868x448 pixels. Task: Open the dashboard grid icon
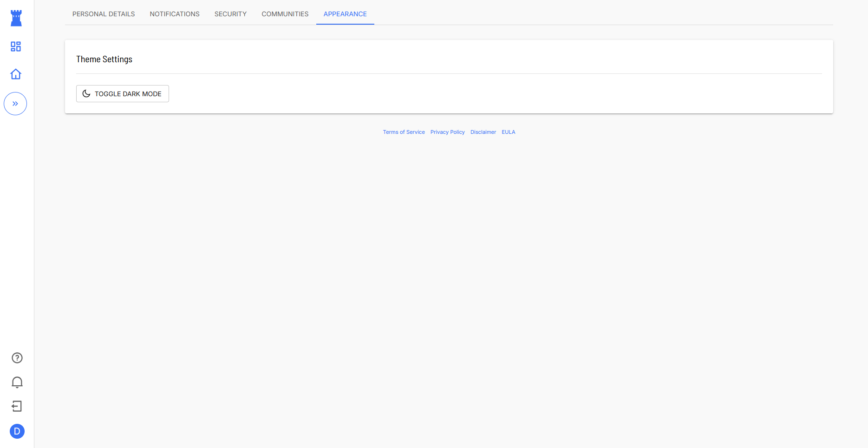[x=16, y=46]
